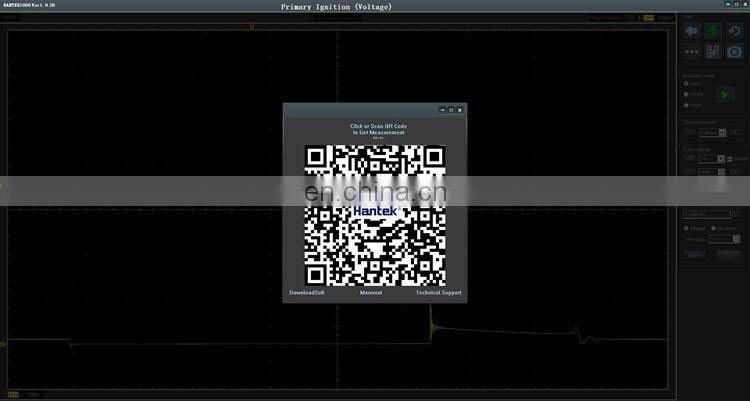Click the back arrow icon in right panel
Image resolution: width=750 pixels, height=401 pixels.
[691, 31]
